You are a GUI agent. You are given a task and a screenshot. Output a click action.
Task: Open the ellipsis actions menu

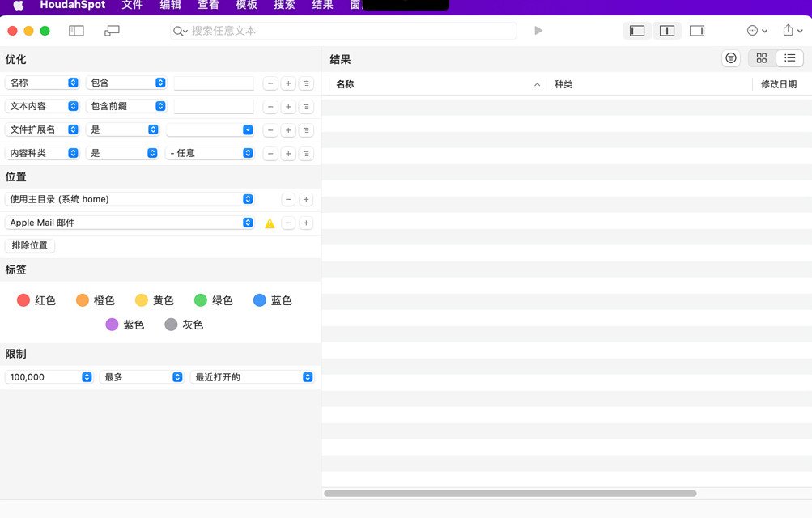(x=757, y=31)
